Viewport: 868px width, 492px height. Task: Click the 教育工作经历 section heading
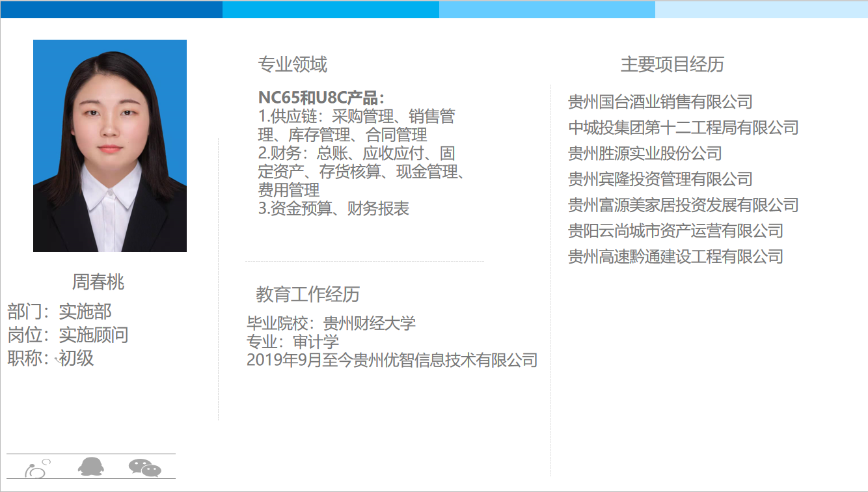coord(308,294)
